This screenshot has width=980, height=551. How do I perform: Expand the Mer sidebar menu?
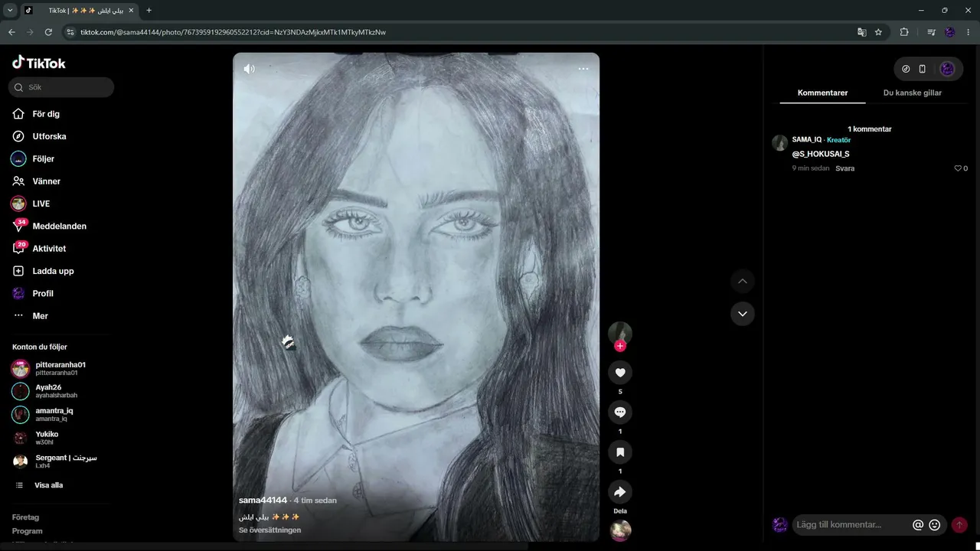tap(40, 316)
